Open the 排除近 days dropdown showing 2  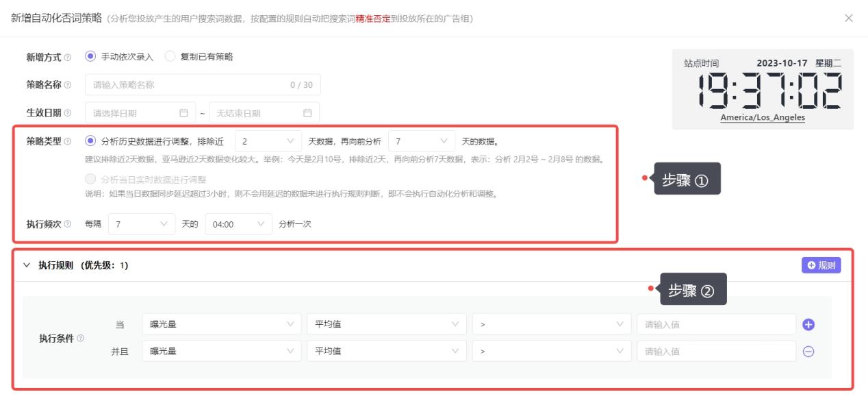click(268, 142)
